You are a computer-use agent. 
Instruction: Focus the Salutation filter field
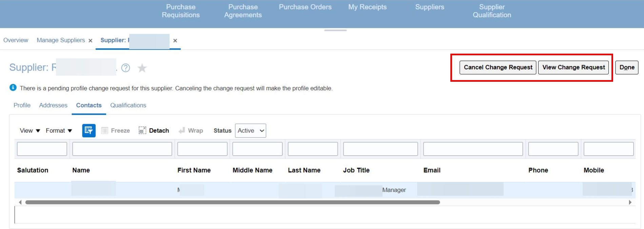tap(42, 149)
